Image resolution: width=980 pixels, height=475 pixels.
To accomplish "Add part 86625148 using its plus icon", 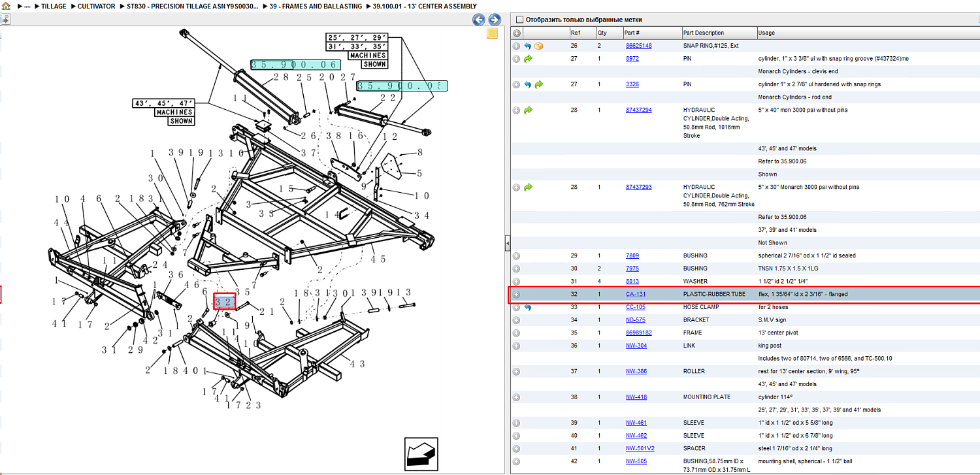I will [516, 46].
